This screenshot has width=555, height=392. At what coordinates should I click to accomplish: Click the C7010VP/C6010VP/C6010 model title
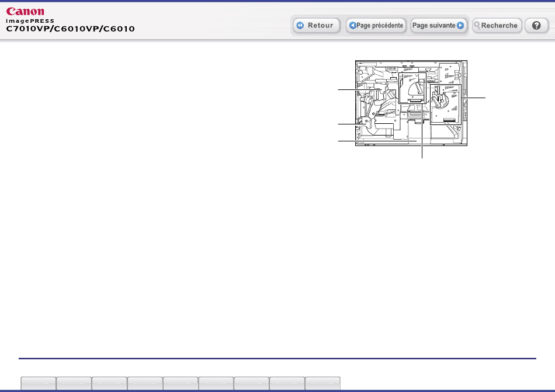[70, 29]
